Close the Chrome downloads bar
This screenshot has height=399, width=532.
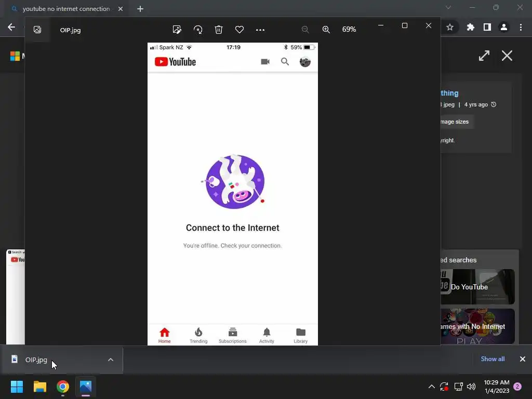(x=523, y=359)
